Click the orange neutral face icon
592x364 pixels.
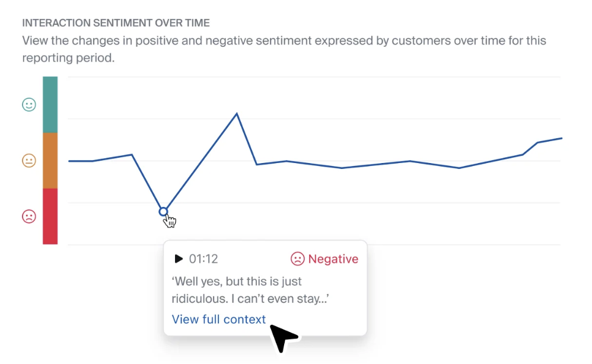tap(28, 161)
